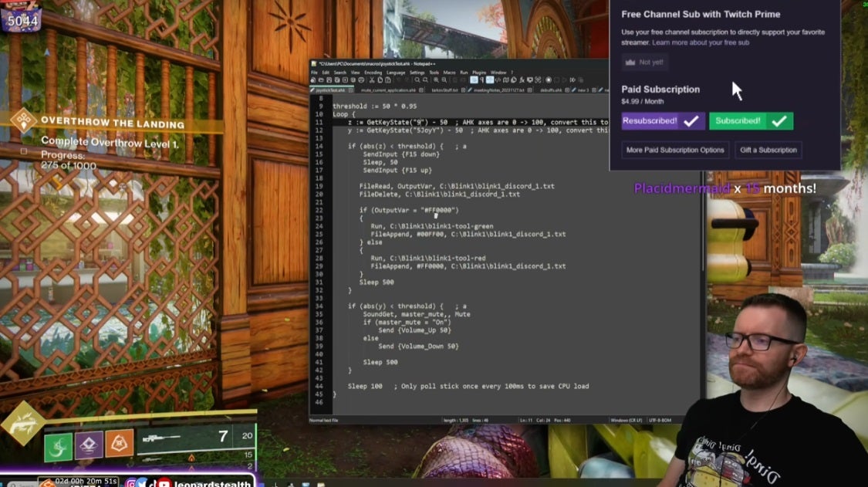Expand More Paid Subscription Options
This screenshot has width=868, height=487.
pyautogui.click(x=674, y=150)
